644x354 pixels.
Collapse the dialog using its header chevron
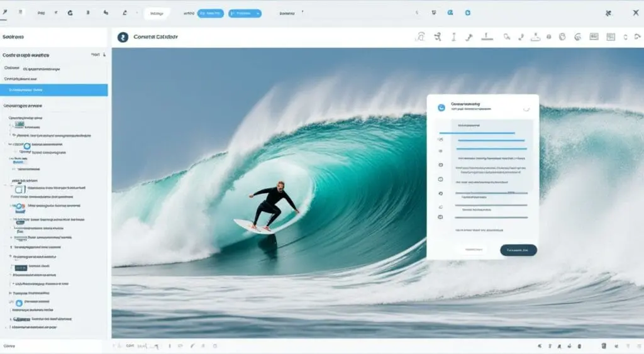tap(526, 108)
